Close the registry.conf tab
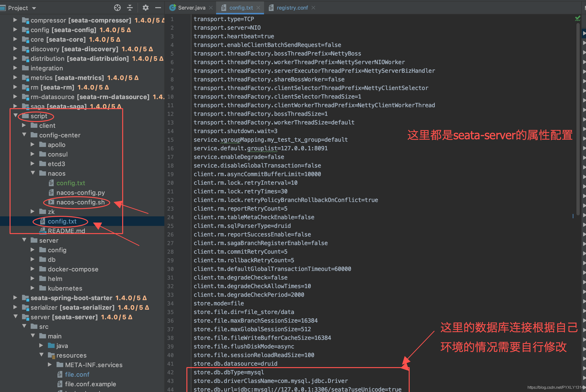586x392 pixels. coord(313,8)
